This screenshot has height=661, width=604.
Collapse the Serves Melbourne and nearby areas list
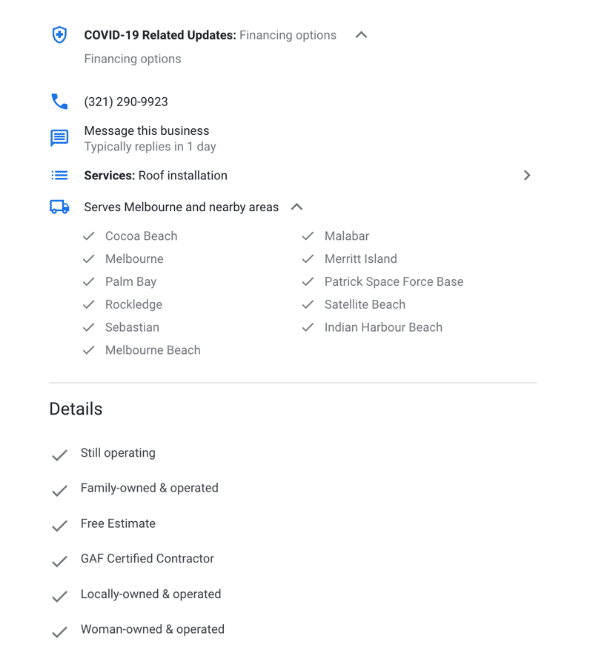tap(297, 207)
